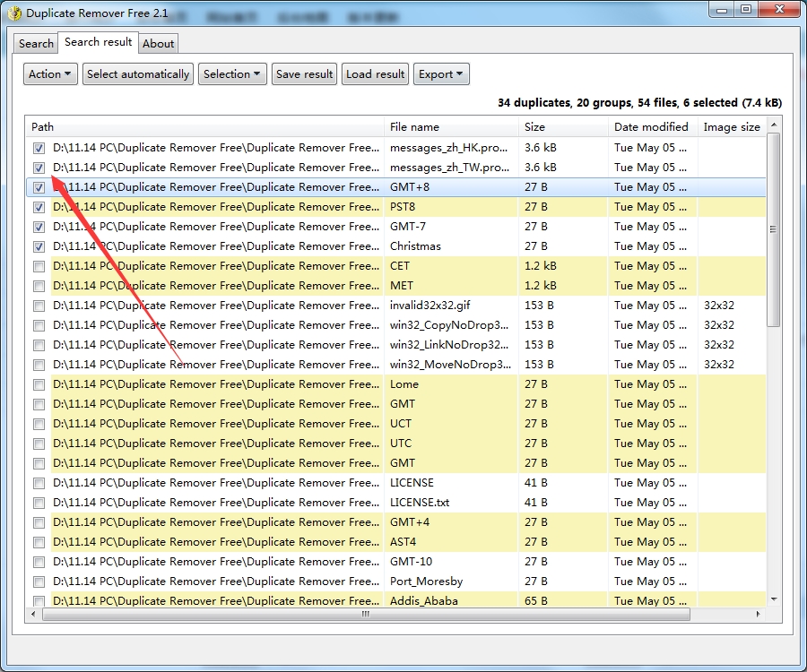Click the horizontal scrollbar thumb
The image size is (807, 672).
(x=365, y=615)
